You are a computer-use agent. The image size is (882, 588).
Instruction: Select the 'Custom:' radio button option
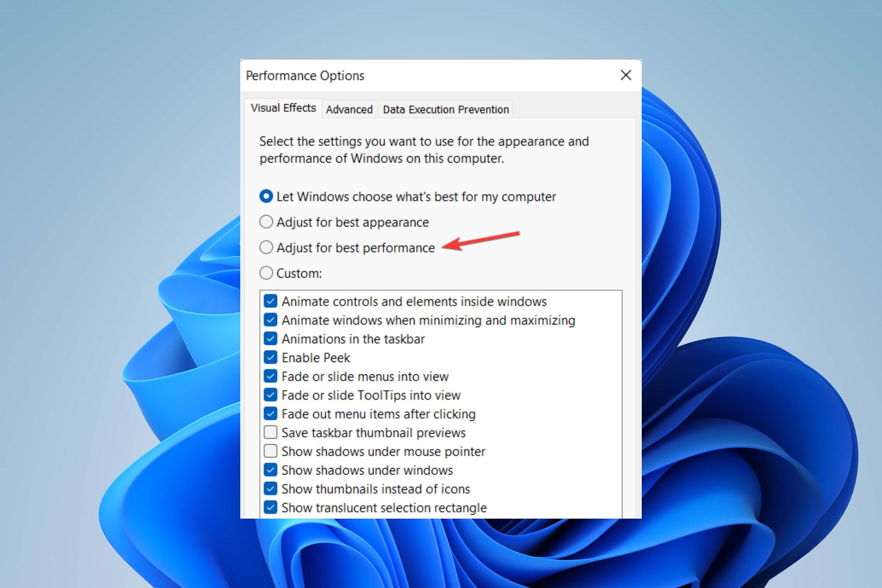pos(267,274)
